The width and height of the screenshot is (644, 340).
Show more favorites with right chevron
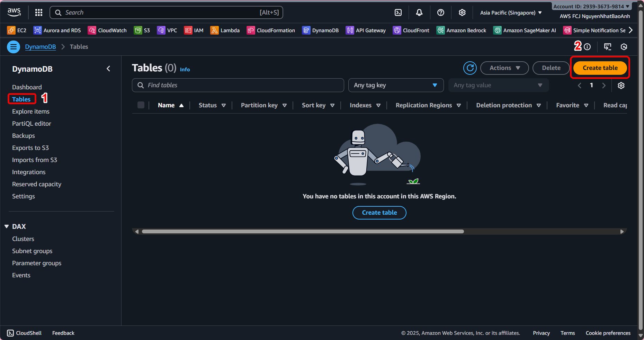[631, 30]
